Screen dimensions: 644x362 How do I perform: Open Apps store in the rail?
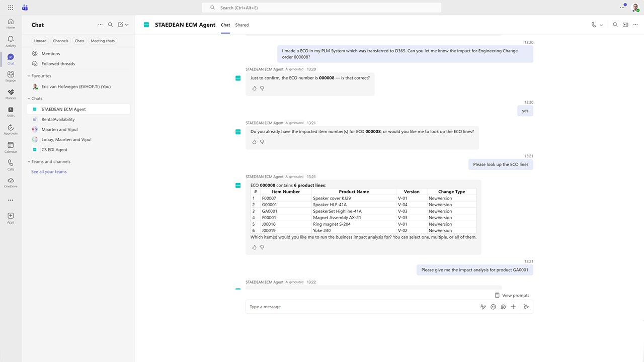tap(11, 218)
